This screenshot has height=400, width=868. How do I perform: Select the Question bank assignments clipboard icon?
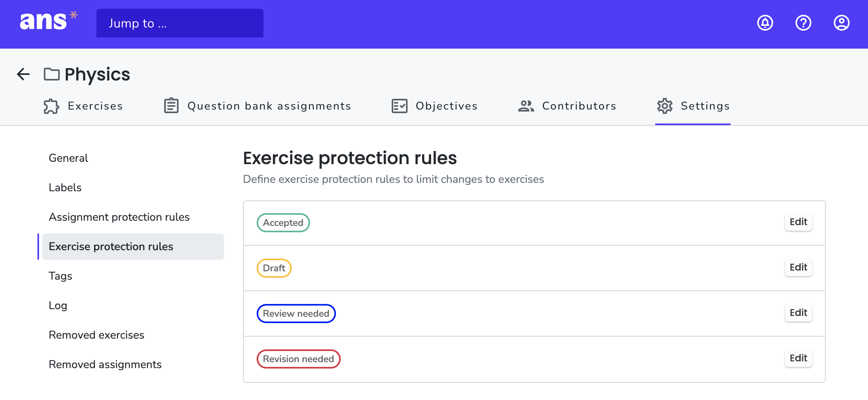point(171,105)
